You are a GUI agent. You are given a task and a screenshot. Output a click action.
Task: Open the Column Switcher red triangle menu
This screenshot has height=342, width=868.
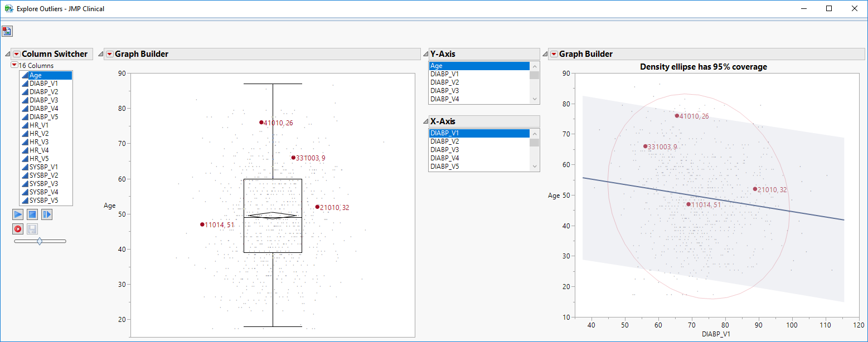[x=17, y=54]
